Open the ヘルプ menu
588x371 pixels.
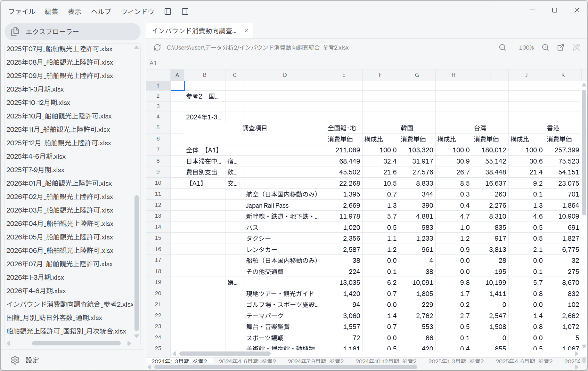click(101, 12)
